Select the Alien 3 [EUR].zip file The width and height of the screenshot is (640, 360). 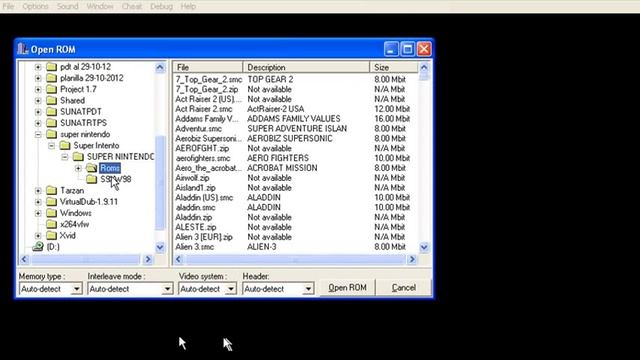(x=204, y=237)
